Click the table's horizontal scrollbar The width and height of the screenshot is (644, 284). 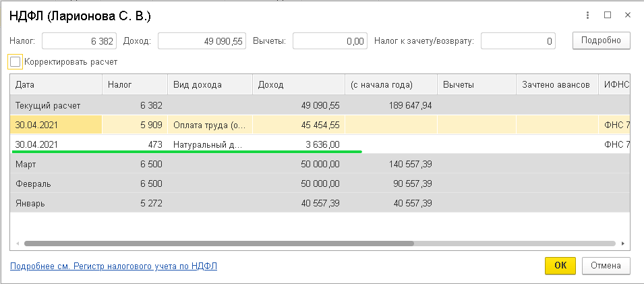point(219,244)
